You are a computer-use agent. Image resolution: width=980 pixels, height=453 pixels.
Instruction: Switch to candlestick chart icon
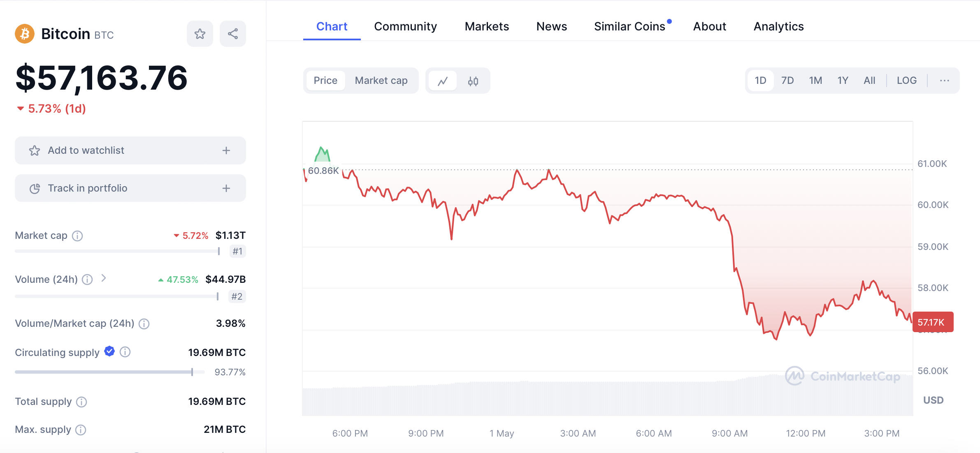473,81
